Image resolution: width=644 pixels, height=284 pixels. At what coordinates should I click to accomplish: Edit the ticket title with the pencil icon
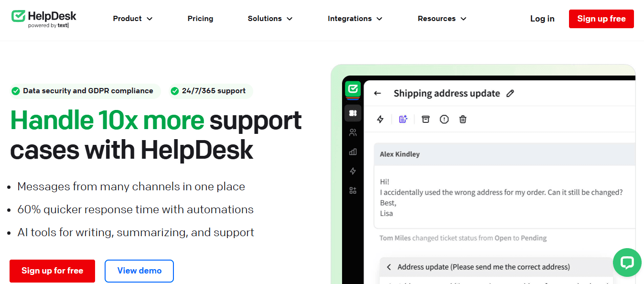point(510,93)
